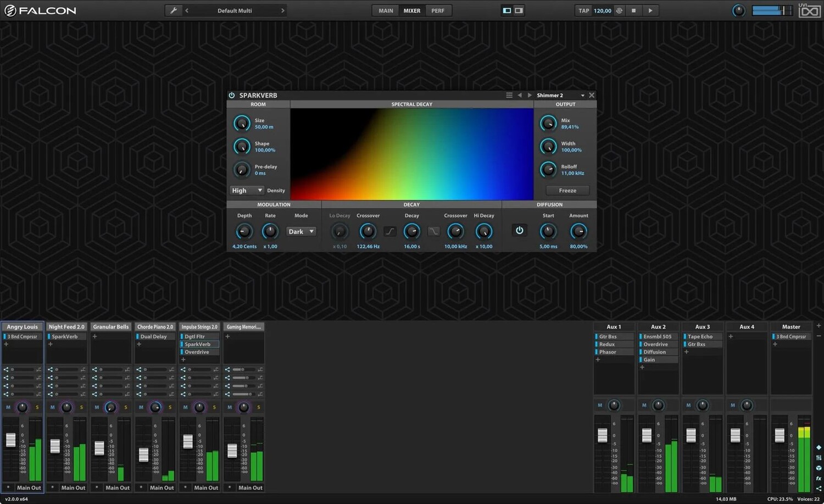
Task: Open the Dual Delay effect on Chorde Piano
Action: [155, 337]
